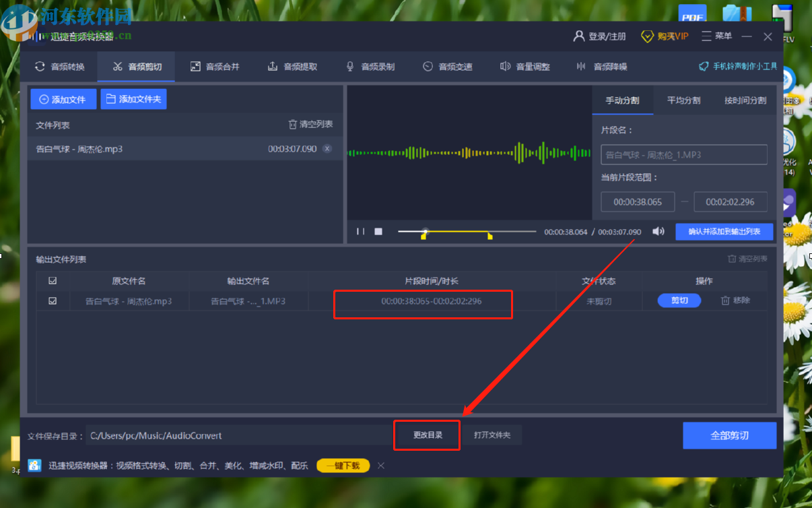The height and width of the screenshot is (508, 812).
Task: Switch to 平均分割 tab
Action: coord(683,100)
